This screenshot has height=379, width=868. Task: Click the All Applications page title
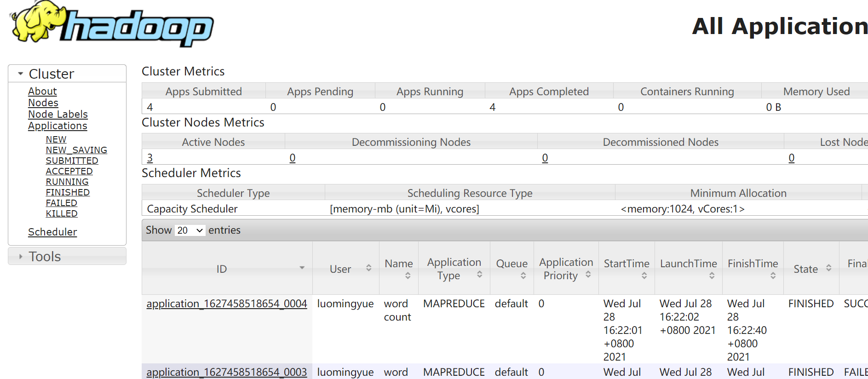[x=780, y=26]
